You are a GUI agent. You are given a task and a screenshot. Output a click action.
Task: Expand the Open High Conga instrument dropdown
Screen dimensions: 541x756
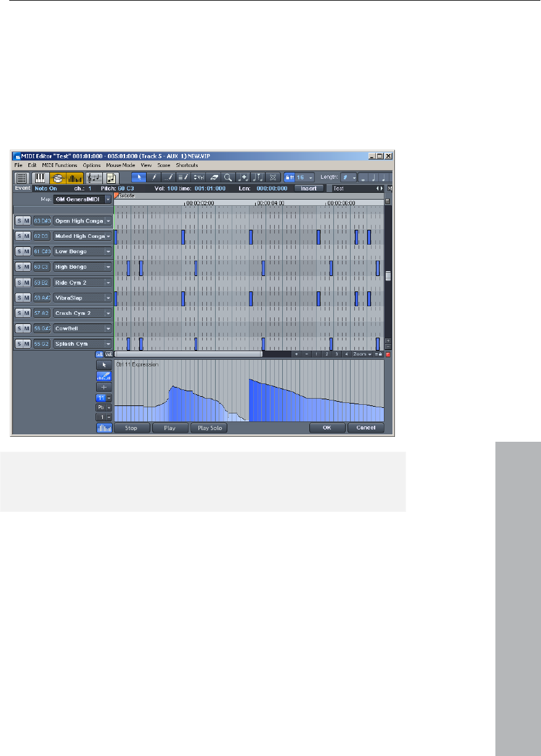coord(109,221)
